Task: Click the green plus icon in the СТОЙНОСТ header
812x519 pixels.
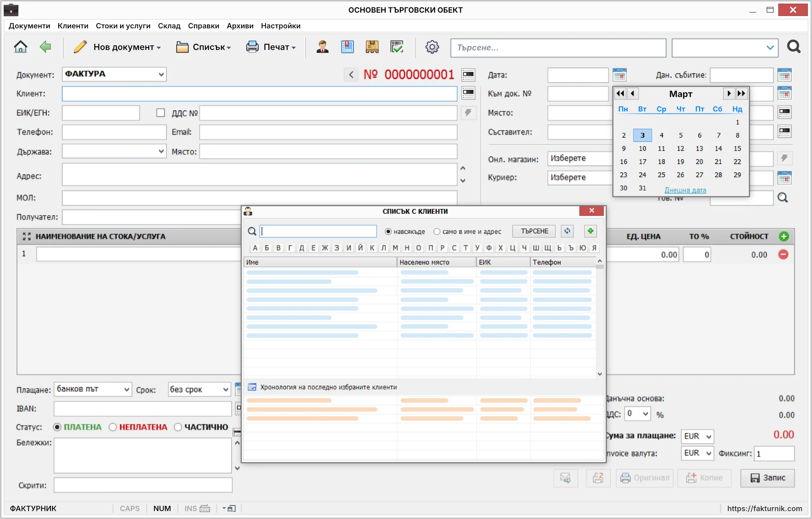Action: pos(784,236)
